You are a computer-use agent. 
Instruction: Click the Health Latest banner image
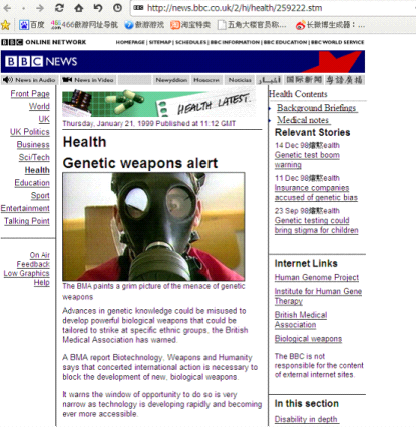pyautogui.click(x=159, y=104)
